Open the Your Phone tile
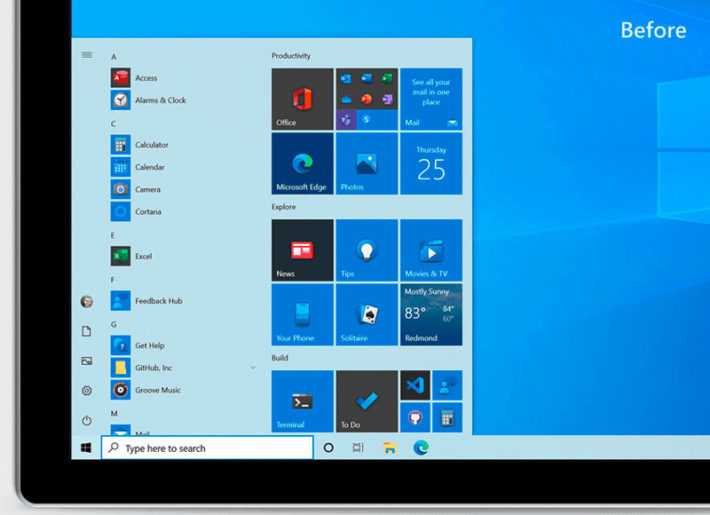The width and height of the screenshot is (710, 515). pyautogui.click(x=302, y=315)
